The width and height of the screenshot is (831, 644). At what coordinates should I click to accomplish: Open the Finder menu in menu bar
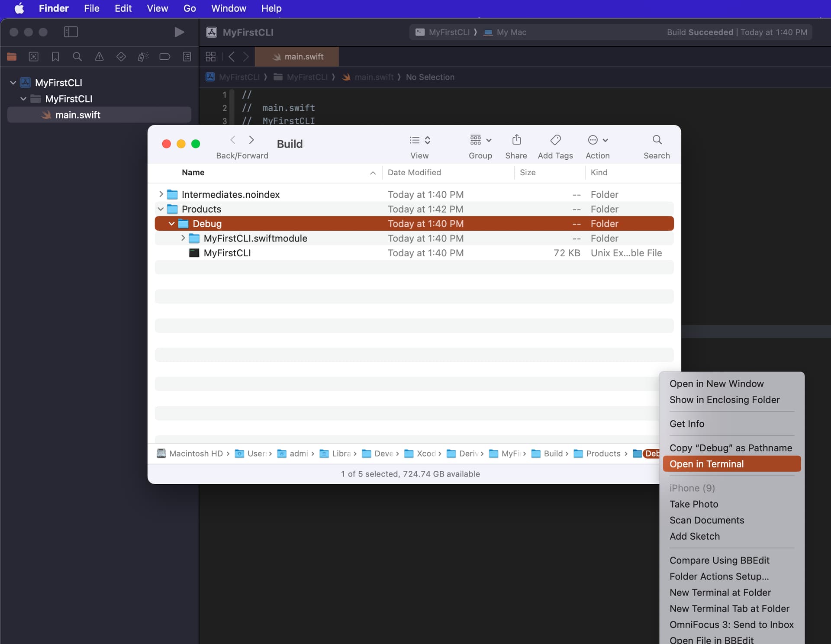click(54, 8)
